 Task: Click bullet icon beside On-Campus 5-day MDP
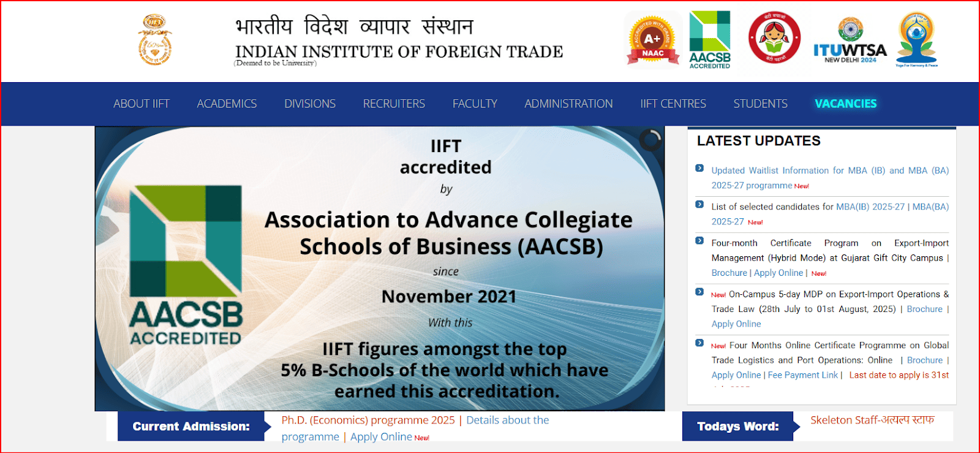click(699, 292)
